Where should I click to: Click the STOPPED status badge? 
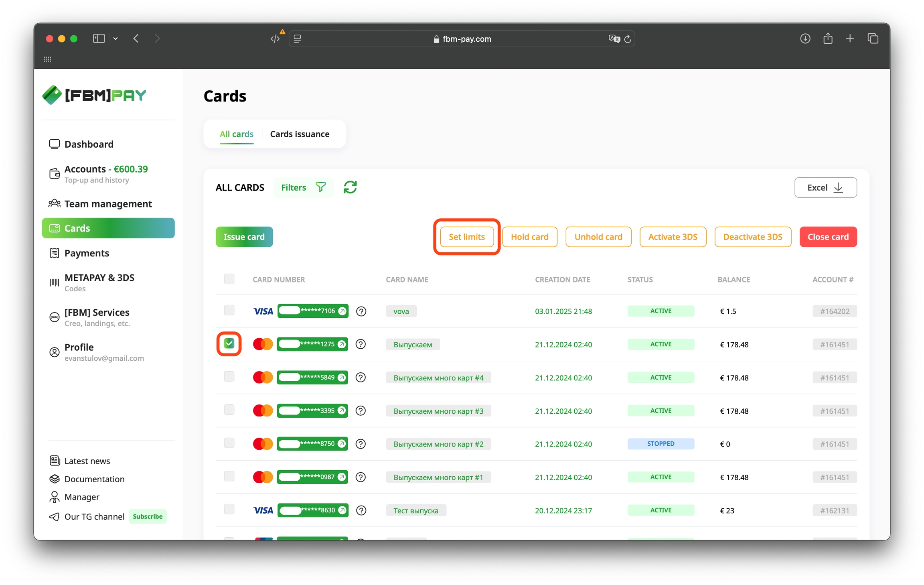point(661,444)
